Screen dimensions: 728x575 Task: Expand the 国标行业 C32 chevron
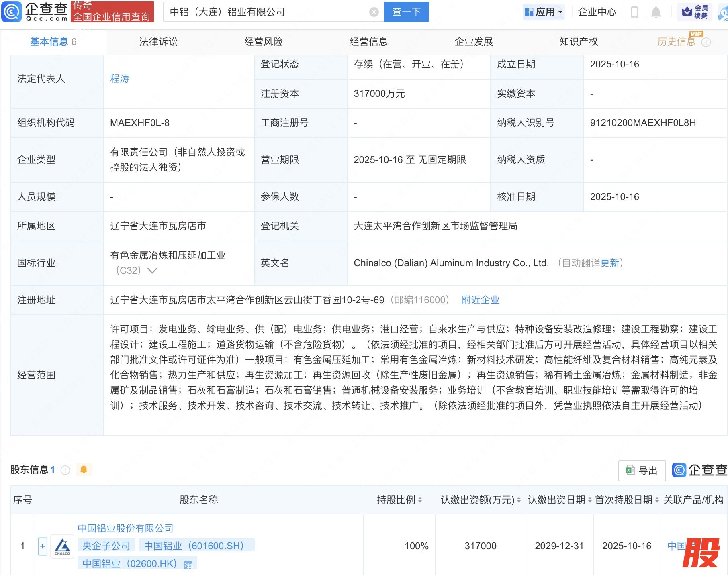tap(152, 271)
